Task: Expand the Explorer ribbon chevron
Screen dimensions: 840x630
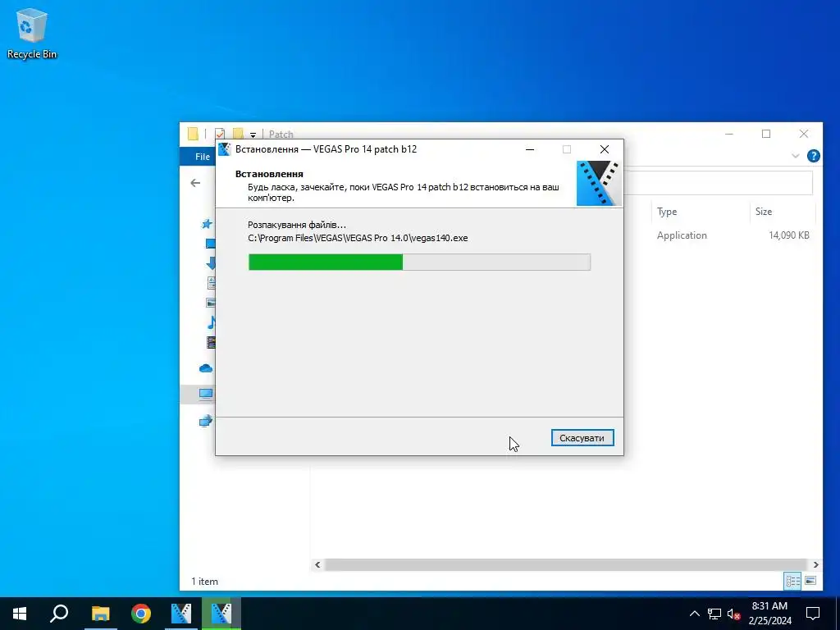Action: tap(796, 156)
